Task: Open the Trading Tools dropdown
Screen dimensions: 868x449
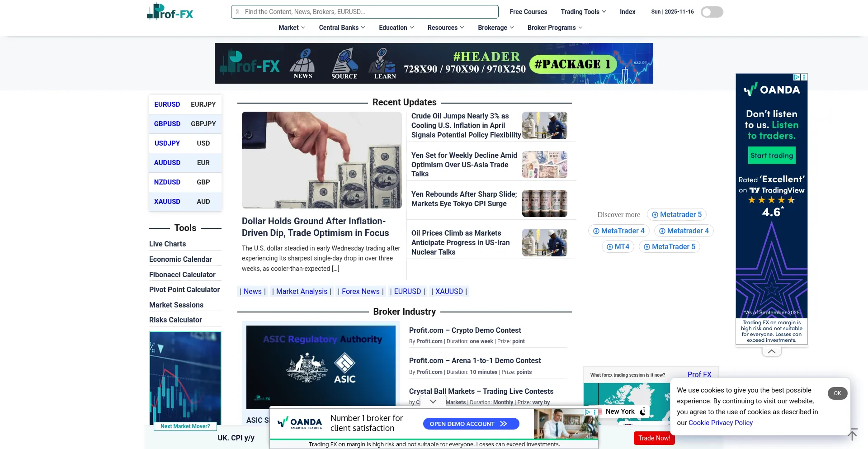Action: pyautogui.click(x=583, y=12)
